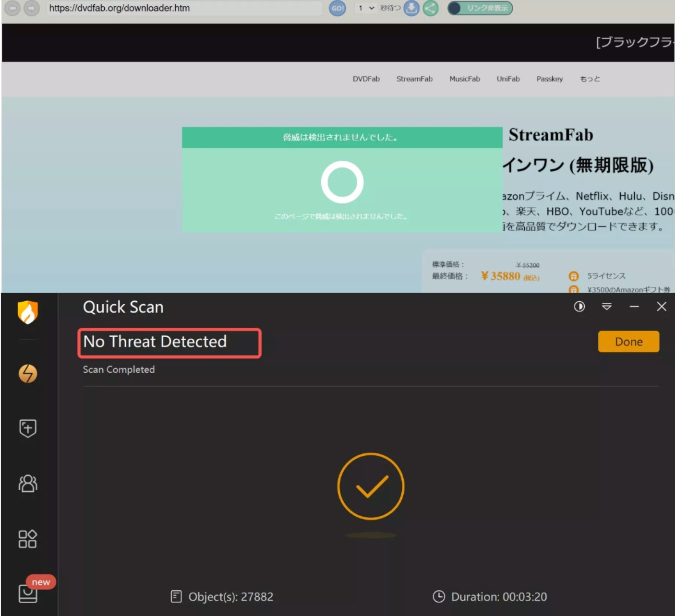Open the shield-plus Protection section
Screen dimensions: 675x616
(x=27, y=429)
